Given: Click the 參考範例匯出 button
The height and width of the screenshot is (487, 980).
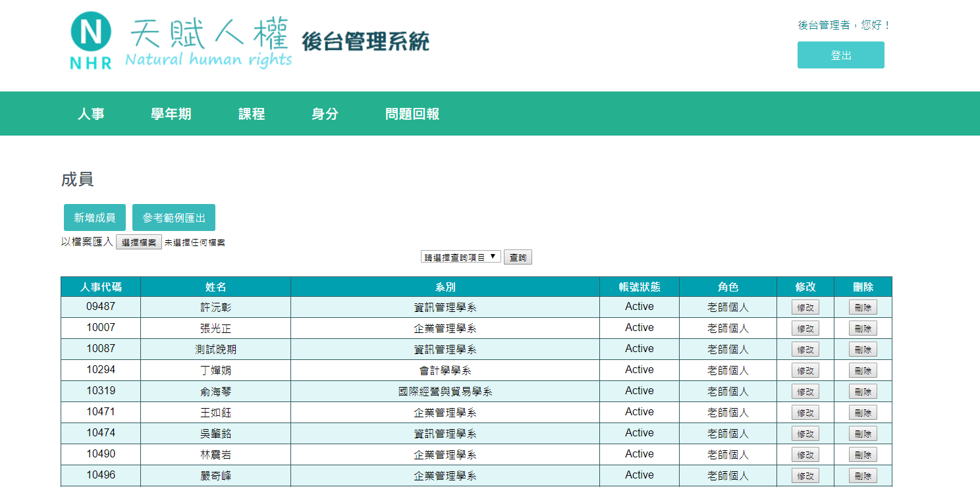Looking at the screenshot, I should (x=174, y=218).
